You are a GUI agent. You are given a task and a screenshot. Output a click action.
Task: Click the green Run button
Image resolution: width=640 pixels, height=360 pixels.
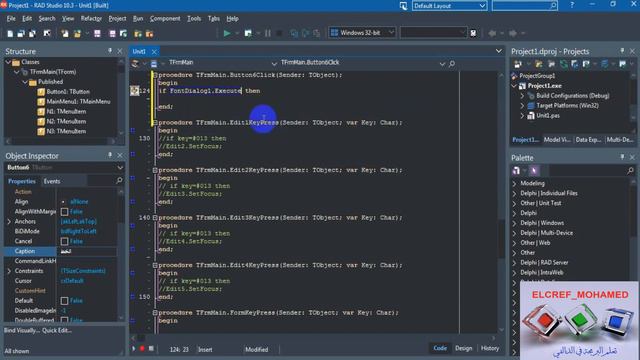pyautogui.click(x=227, y=33)
